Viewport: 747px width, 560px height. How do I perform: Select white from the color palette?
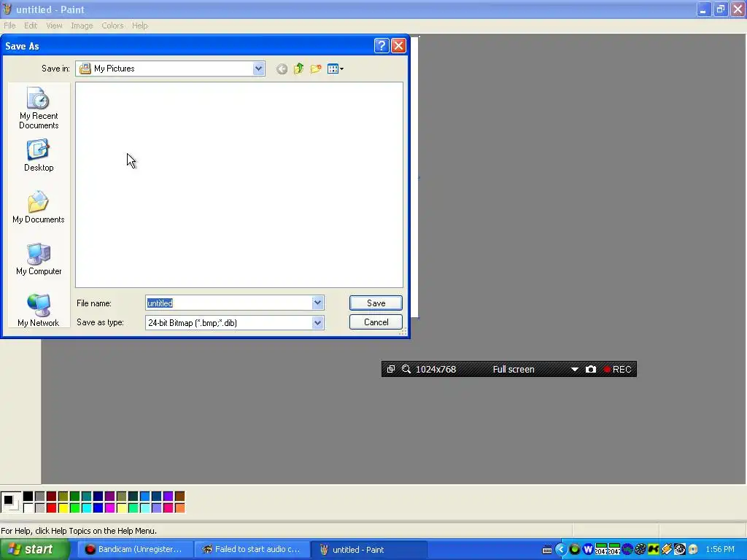[x=28, y=508]
